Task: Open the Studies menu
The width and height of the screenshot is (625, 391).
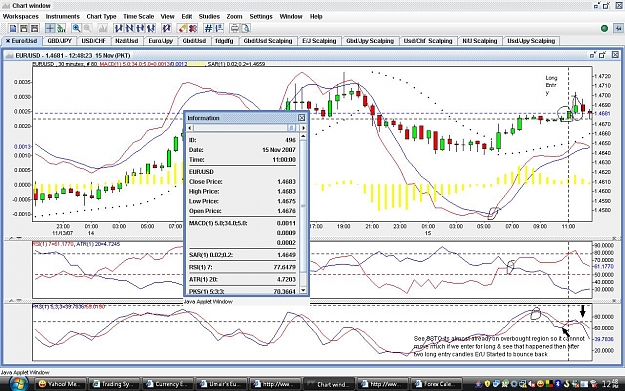Action: pyautogui.click(x=209, y=16)
